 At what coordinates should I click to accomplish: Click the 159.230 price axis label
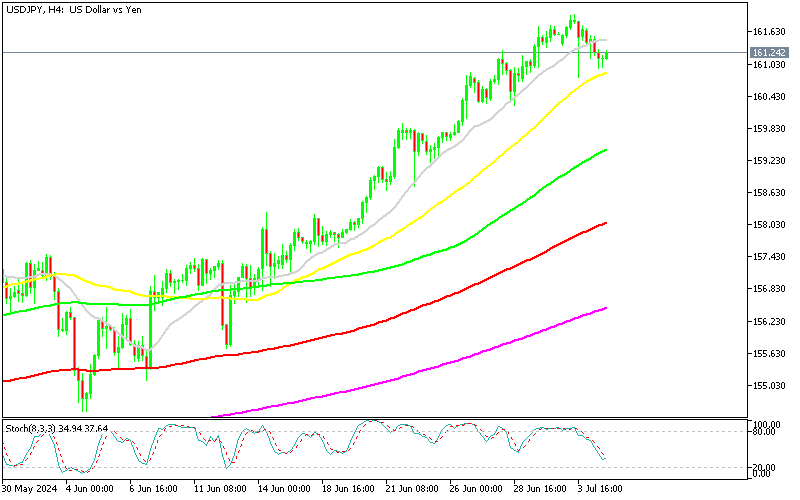[x=769, y=161]
